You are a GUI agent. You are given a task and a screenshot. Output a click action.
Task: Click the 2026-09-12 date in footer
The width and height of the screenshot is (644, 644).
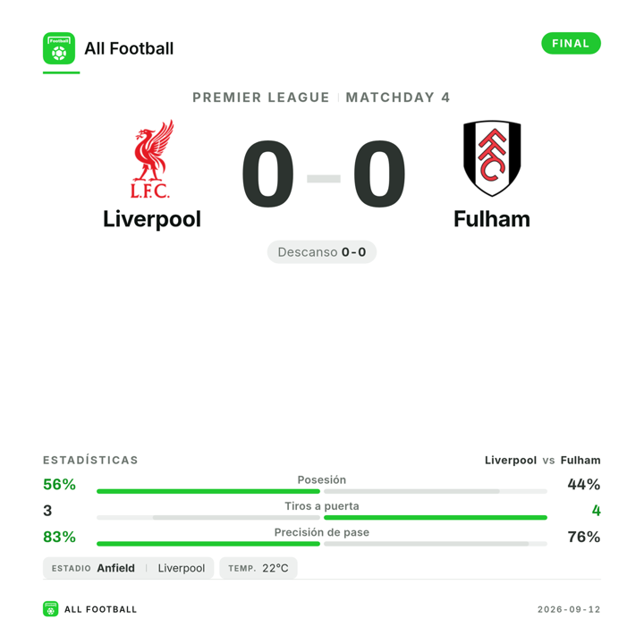pos(569,609)
